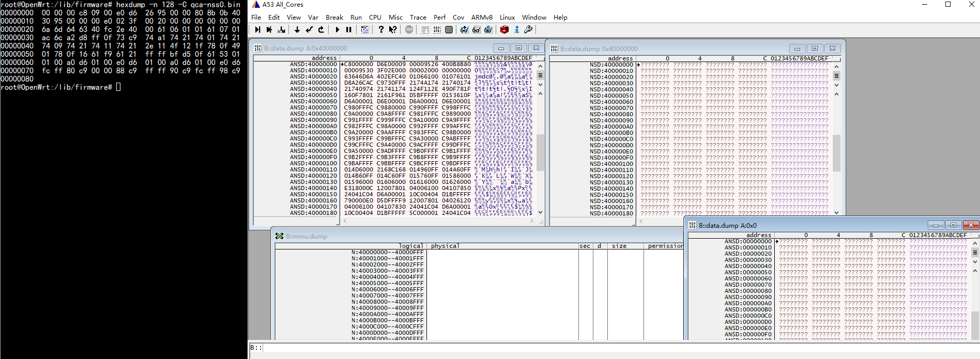Minimize the B::data.dump 0x40000000 window
Viewport: 980px width, 359px height.
(797, 49)
